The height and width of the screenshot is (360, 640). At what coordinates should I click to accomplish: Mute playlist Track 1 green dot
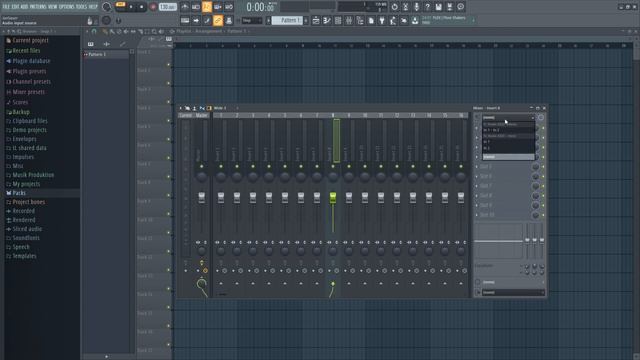point(168,64)
